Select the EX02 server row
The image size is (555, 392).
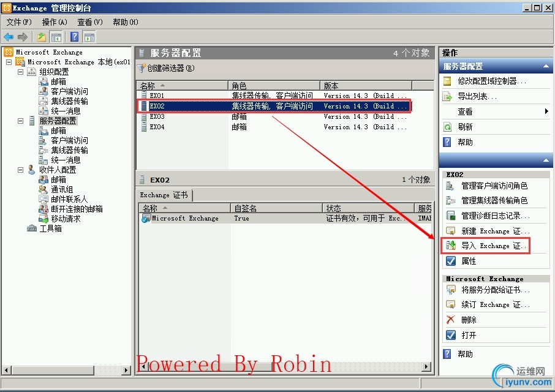coord(274,106)
